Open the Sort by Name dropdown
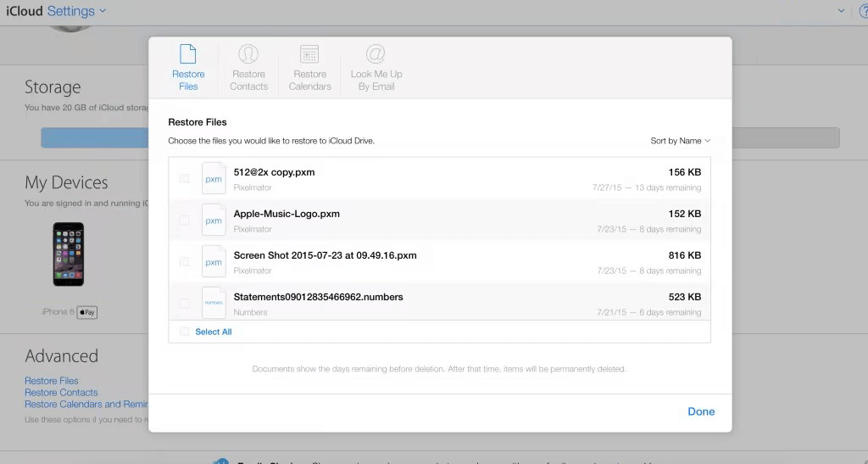The width and height of the screenshot is (868, 464). 680,141
